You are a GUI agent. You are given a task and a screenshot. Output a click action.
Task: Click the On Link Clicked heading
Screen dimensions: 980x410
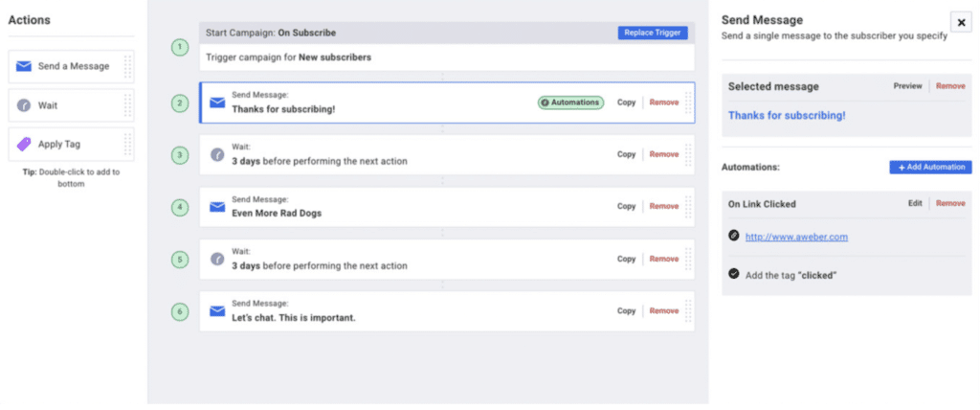coord(762,204)
